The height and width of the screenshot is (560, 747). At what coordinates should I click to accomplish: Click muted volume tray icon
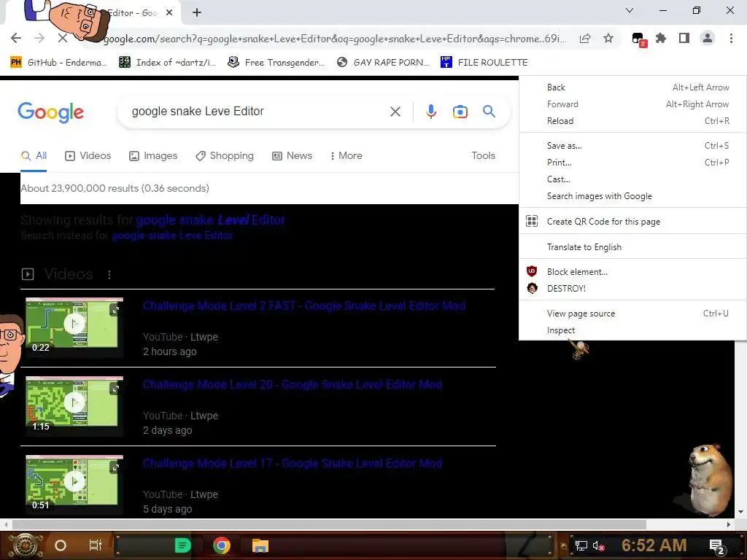point(598,545)
